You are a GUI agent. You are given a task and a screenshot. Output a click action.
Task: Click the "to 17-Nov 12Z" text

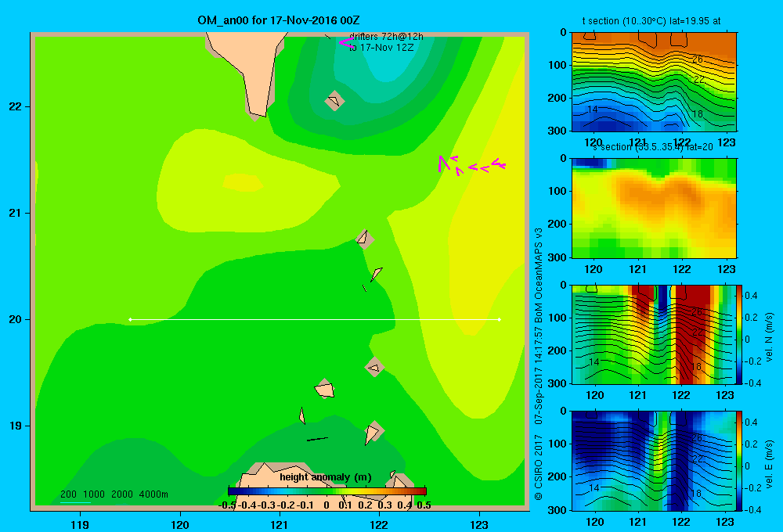381,48
